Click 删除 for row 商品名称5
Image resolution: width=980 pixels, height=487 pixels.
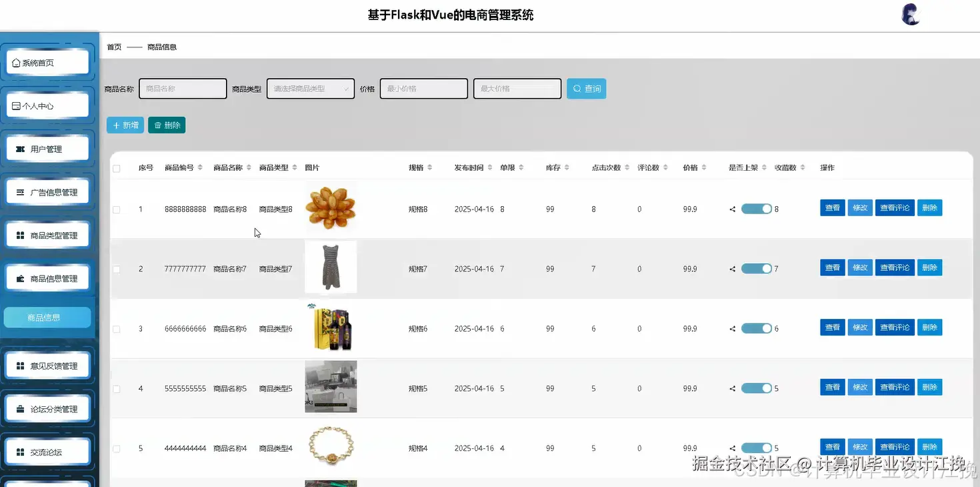[930, 387]
